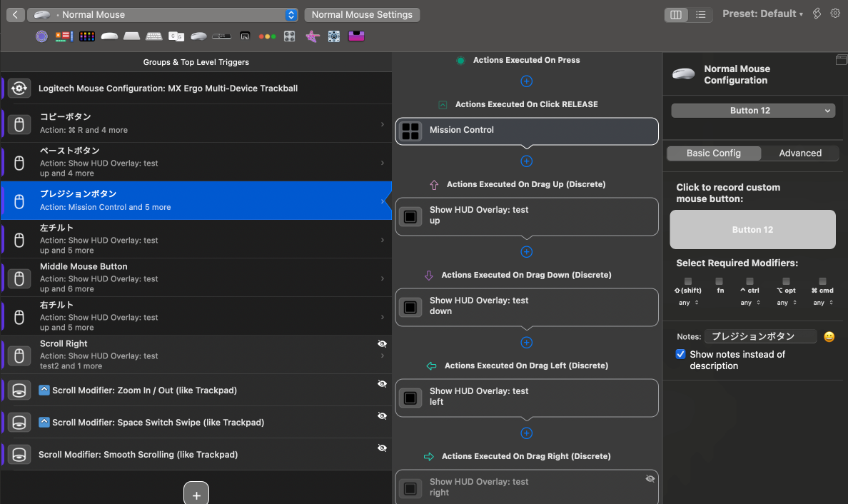Open the Button 12 dropdown
This screenshot has width=848, height=504.
click(x=752, y=110)
